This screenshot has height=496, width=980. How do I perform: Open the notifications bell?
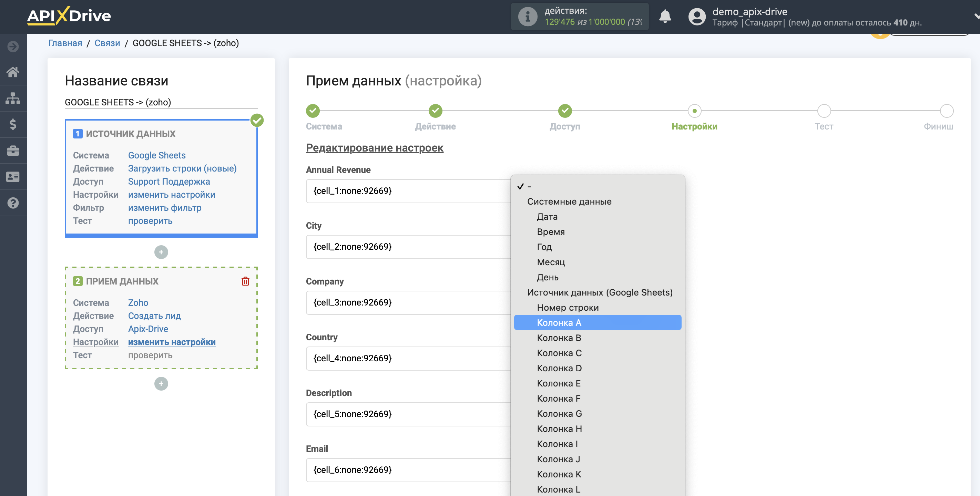(x=665, y=16)
